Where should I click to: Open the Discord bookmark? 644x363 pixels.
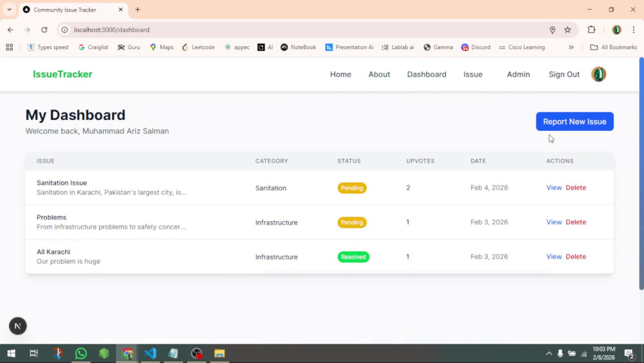476,47
